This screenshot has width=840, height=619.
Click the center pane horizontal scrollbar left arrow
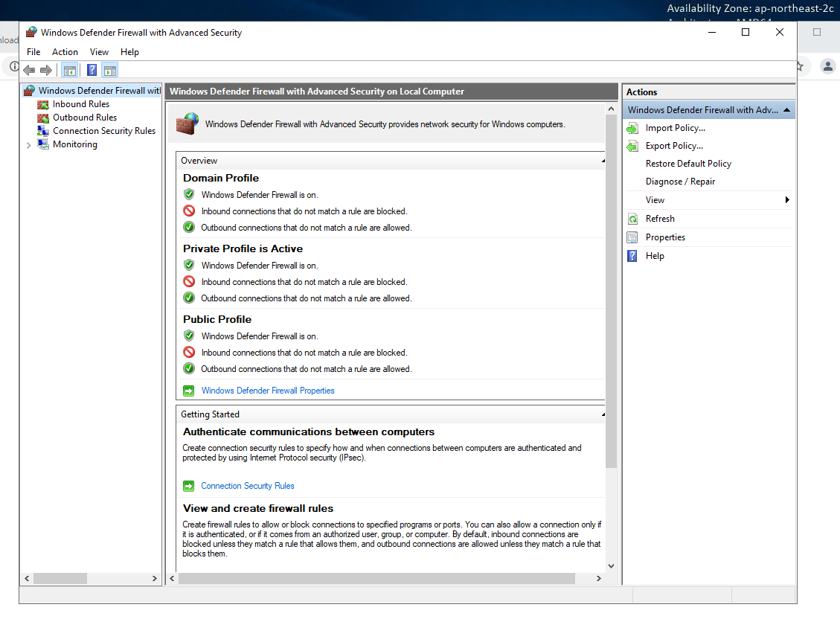(x=172, y=578)
